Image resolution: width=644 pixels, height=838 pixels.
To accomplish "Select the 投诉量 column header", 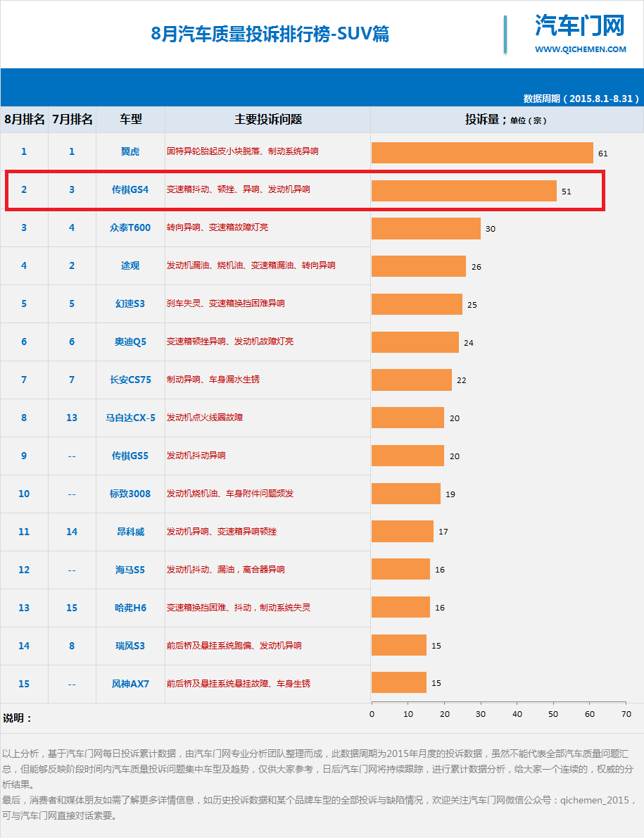I will 505,120.
